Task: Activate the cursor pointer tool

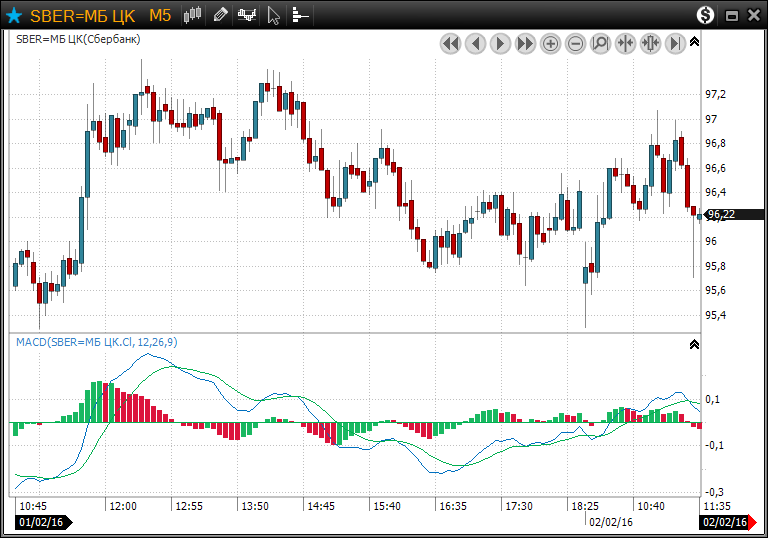Action: tap(274, 15)
